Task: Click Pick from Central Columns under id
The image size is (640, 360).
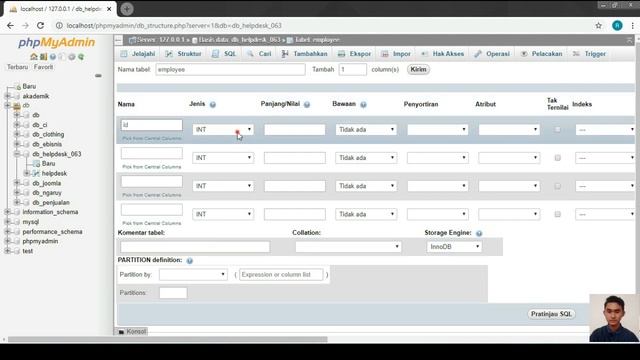Action: pos(151,139)
